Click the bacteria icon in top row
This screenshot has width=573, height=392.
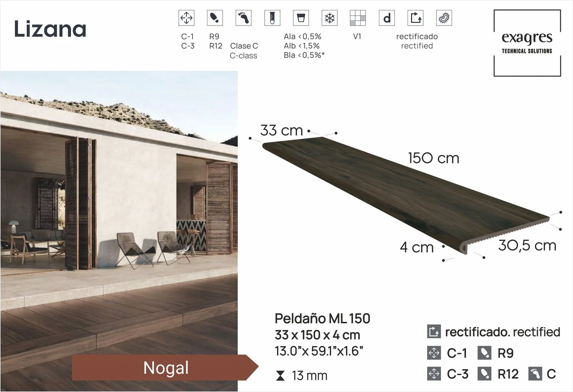pos(444,18)
